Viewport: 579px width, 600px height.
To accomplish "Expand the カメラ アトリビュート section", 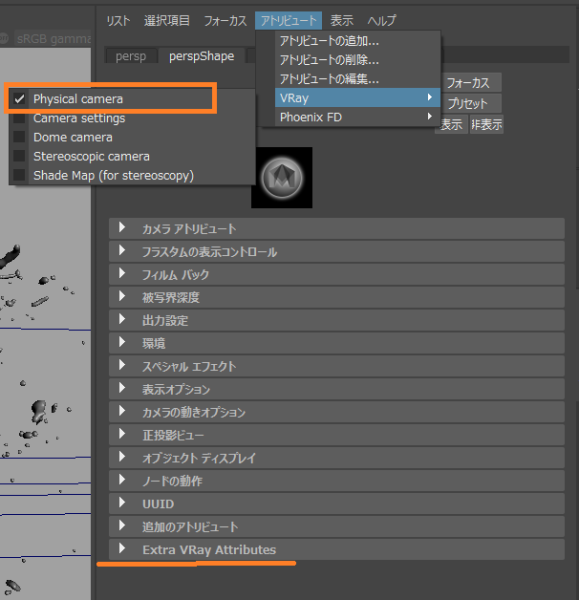I will click(336, 228).
